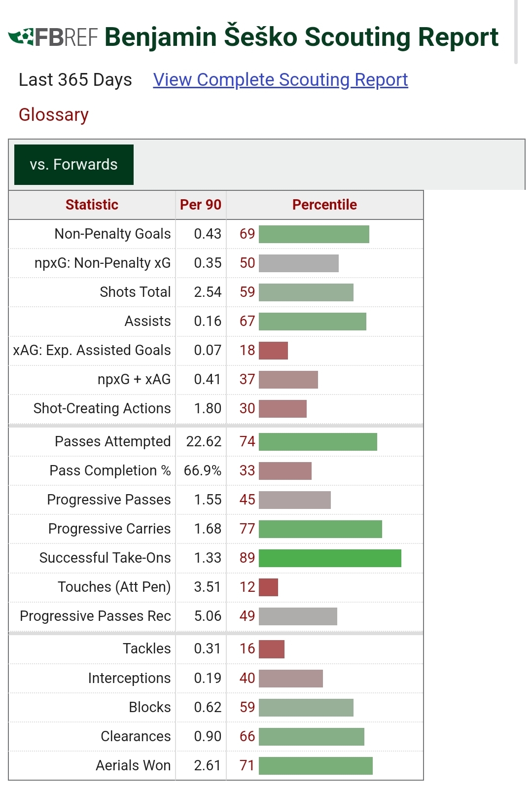Click the Successful Take-Ons green percentile bar

tap(330, 558)
